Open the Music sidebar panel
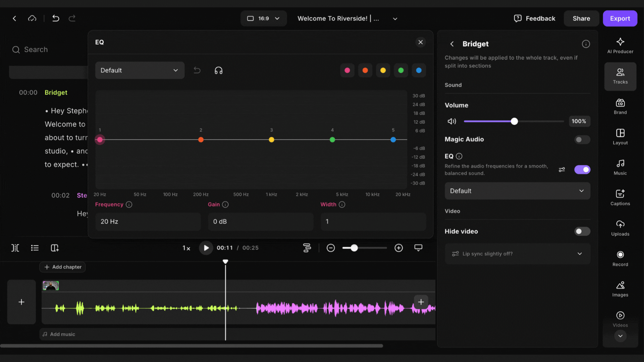The width and height of the screenshot is (644, 362). [620, 167]
